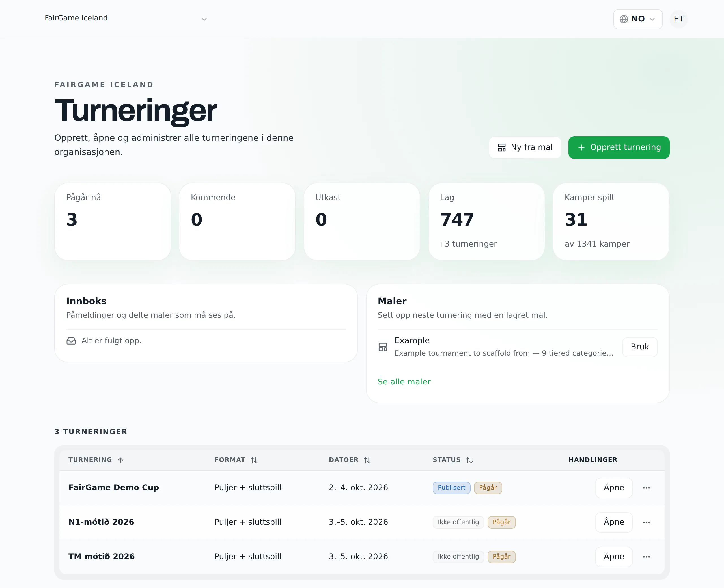Select the Pågår nå stat card

pos(113,222)
